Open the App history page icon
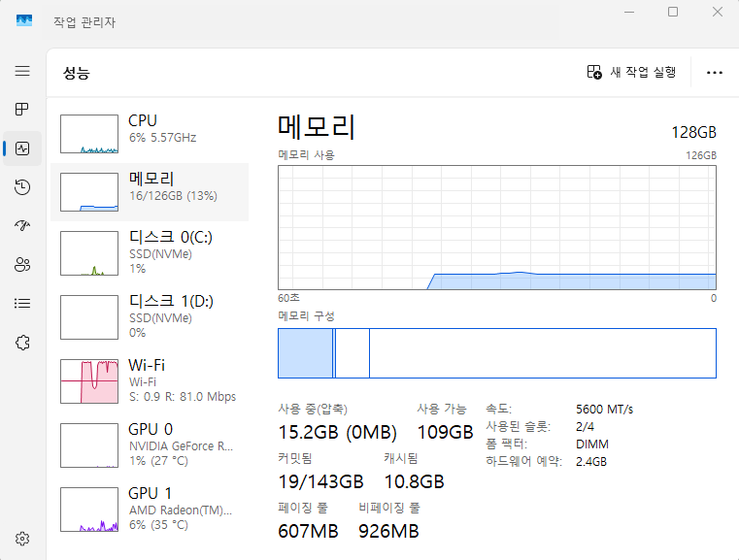Image resolution: width=739 pixels, height=560 pixels. tap(22, 187)
